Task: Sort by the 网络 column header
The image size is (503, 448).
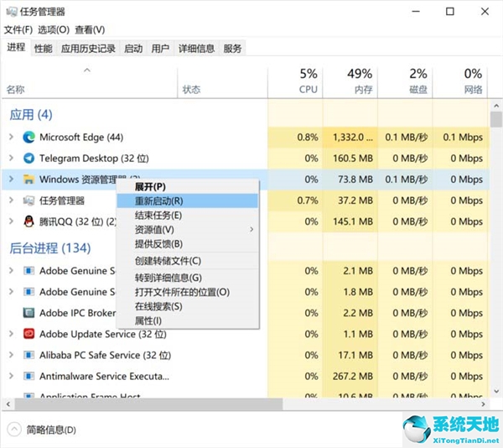Action: [x=460, y=82]
